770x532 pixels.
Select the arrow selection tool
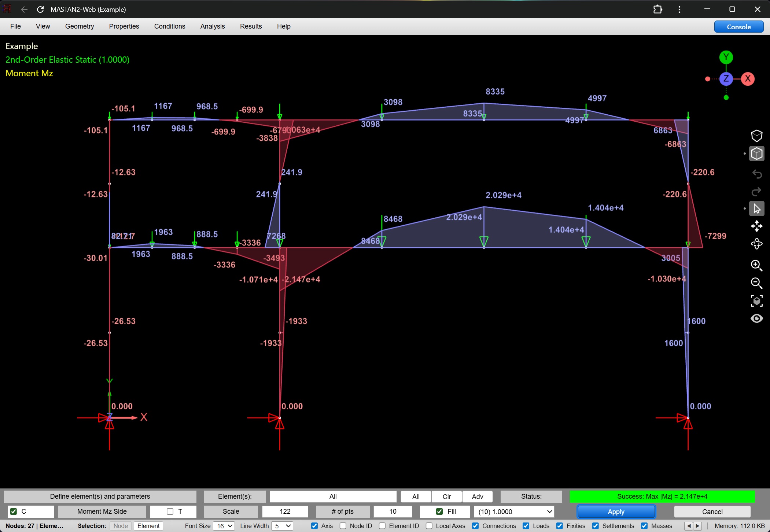(x=757, y=208)
